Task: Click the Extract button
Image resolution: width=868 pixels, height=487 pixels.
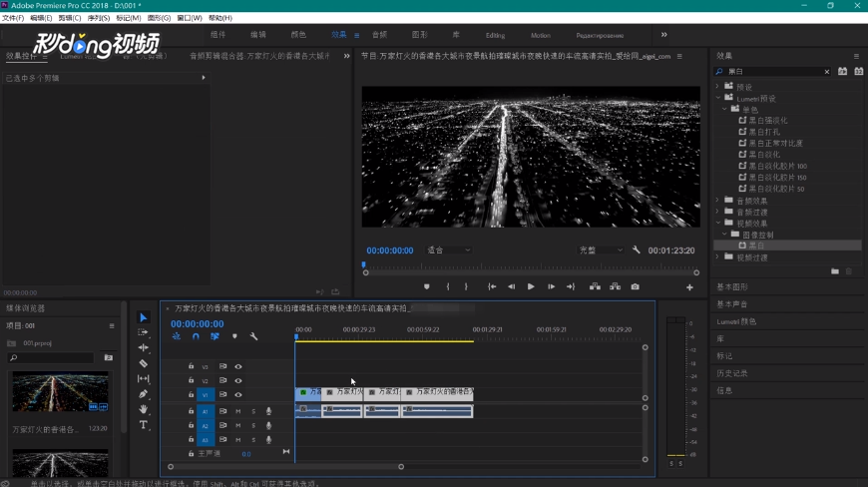Action: coord(615,286)
